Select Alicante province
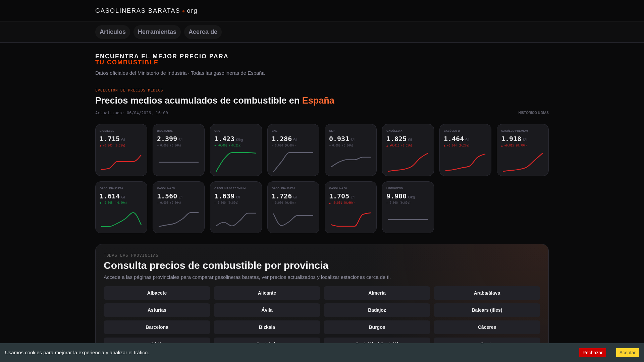The width and height of the screenshot is (644, 362). tap(267, 293)
